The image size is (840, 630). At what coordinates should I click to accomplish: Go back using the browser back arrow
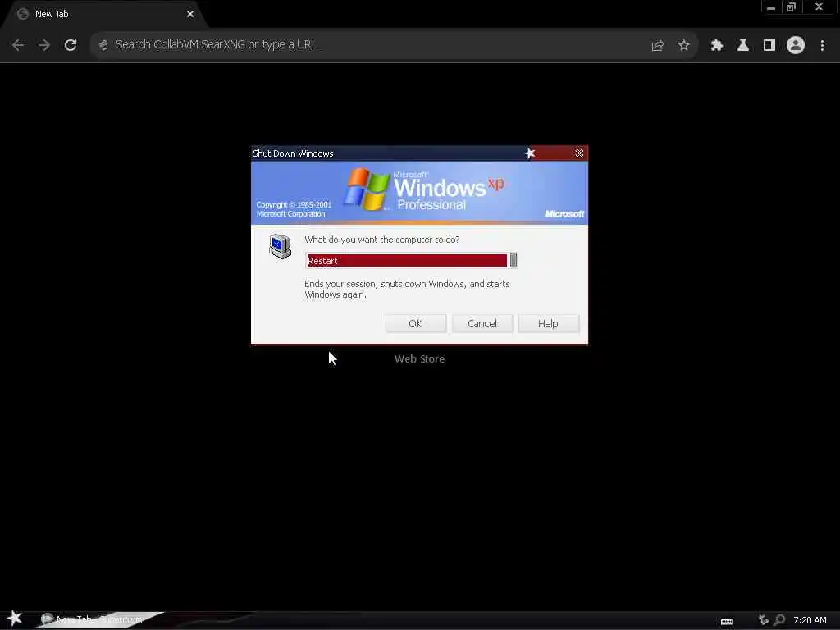pyautogui.click(x=18, y=46)
